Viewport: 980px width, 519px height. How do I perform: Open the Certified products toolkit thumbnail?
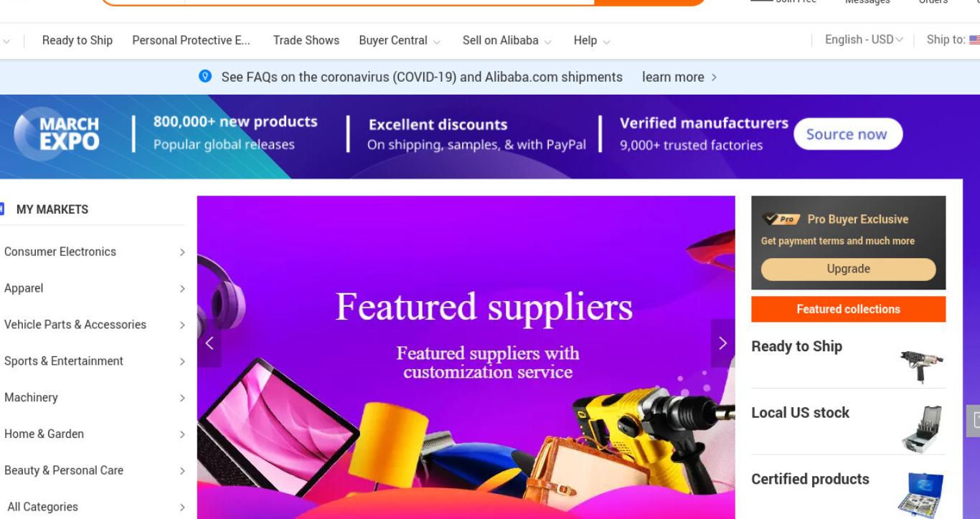click(x=921, y=495)
